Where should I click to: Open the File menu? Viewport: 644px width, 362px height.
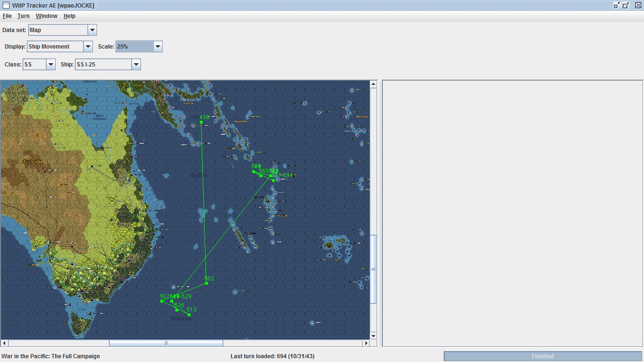click(x=7, y=16)
